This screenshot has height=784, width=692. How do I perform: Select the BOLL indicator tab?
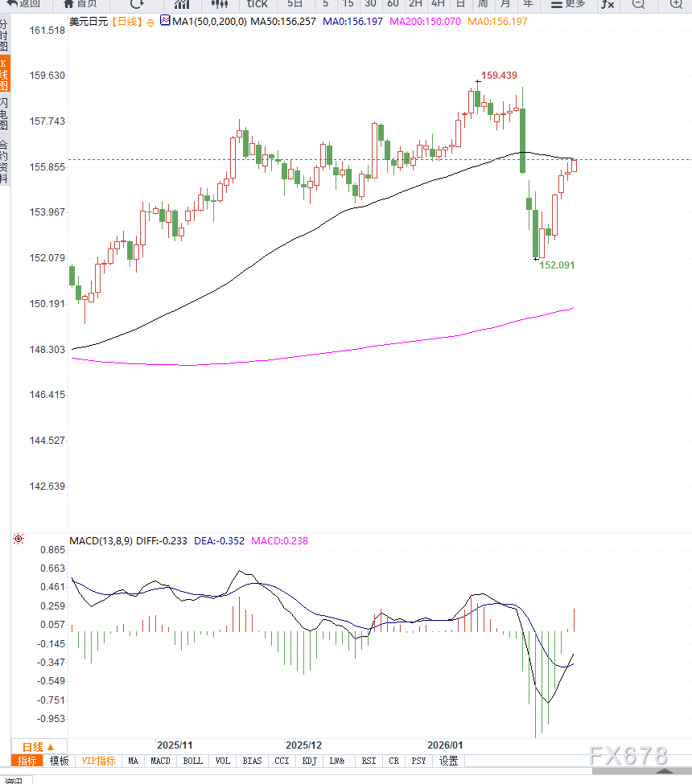192,761
